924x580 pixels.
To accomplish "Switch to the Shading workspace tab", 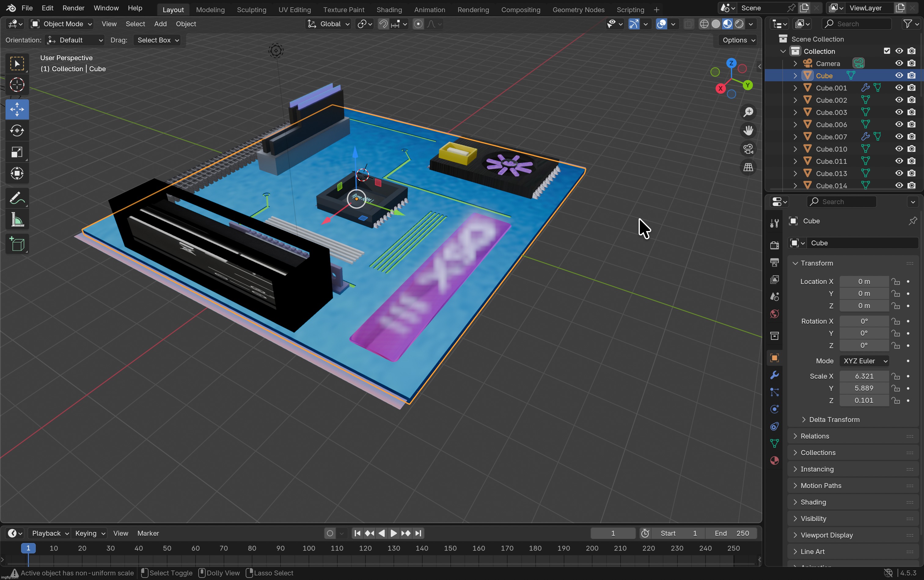I will [x=389, y=9].
